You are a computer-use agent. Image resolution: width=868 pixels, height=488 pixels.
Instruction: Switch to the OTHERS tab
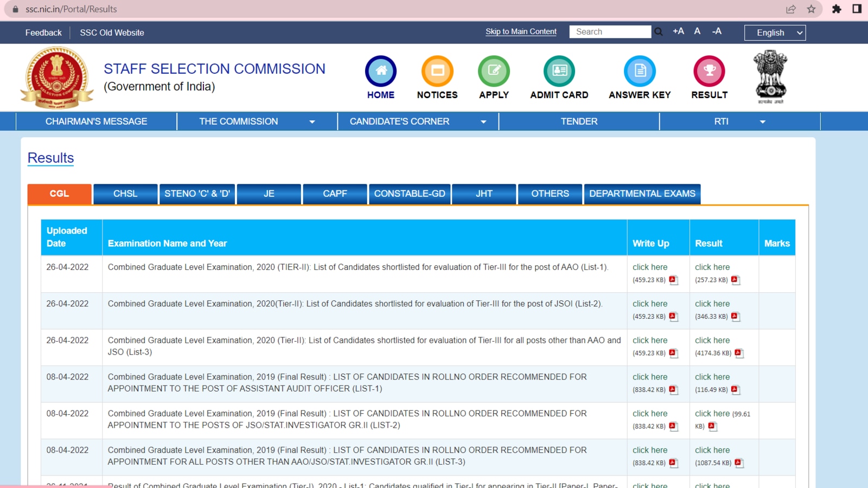(x=550, y=194)
